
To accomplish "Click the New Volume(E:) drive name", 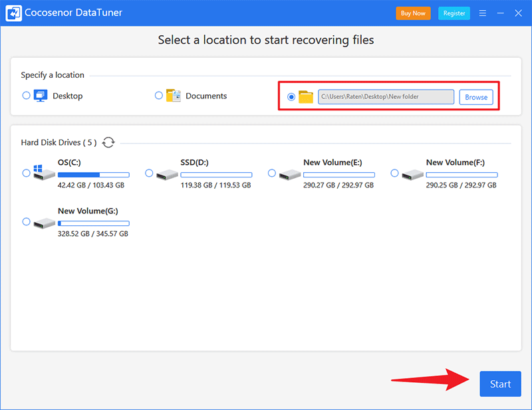I will coord(333,163).
